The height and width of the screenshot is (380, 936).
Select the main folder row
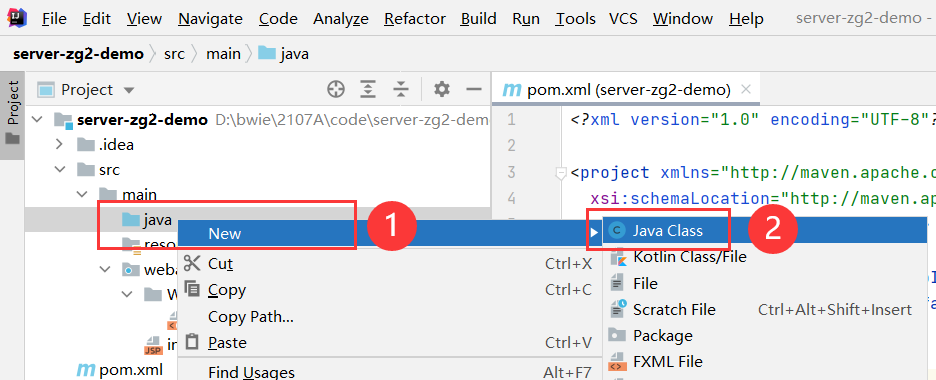click(258, 194)
